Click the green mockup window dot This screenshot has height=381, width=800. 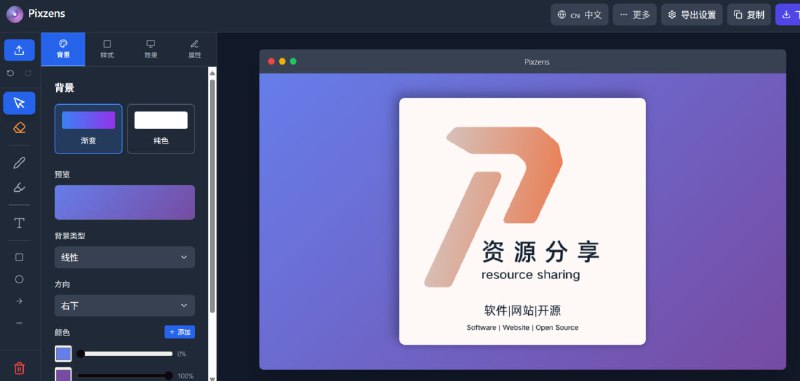pos(293,62)
